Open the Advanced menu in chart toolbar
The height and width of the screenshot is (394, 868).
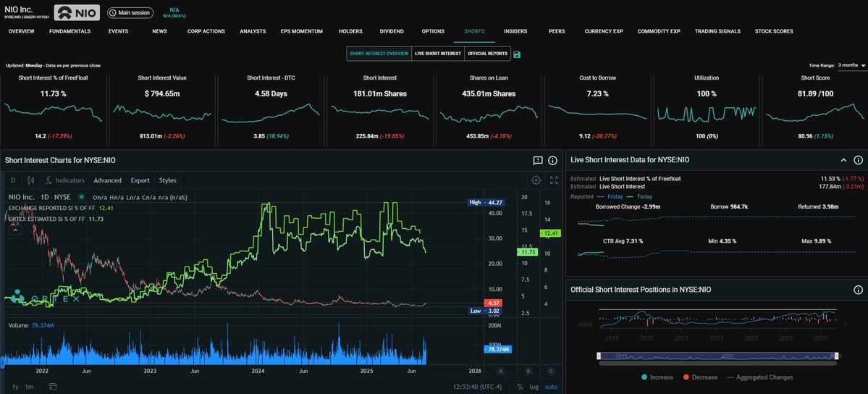(x=107, y=180)
